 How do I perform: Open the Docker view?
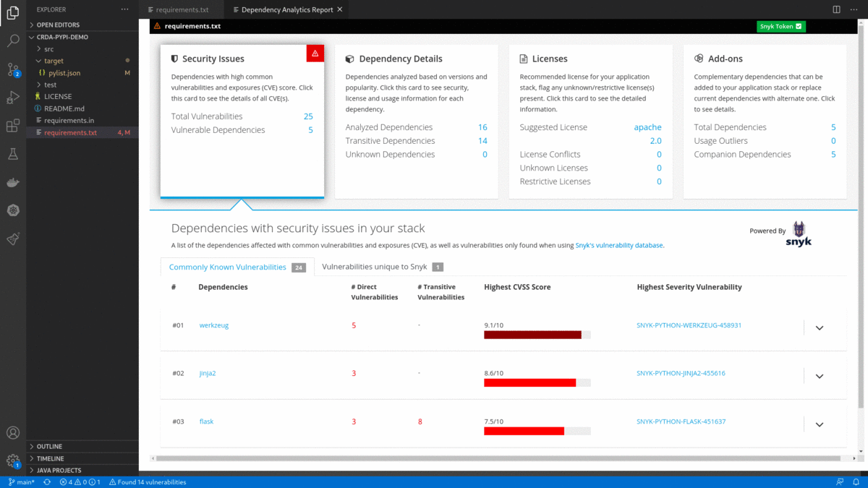pos(12,182)
